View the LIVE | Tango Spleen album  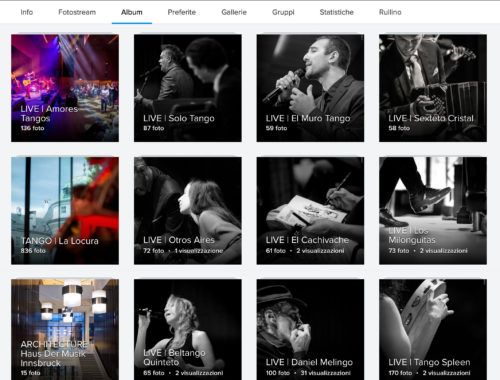pyautogui.click(x=433, y=330)
